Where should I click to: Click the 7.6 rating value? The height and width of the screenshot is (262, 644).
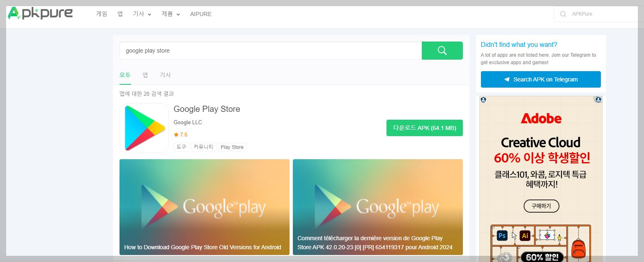click(184, 134)
